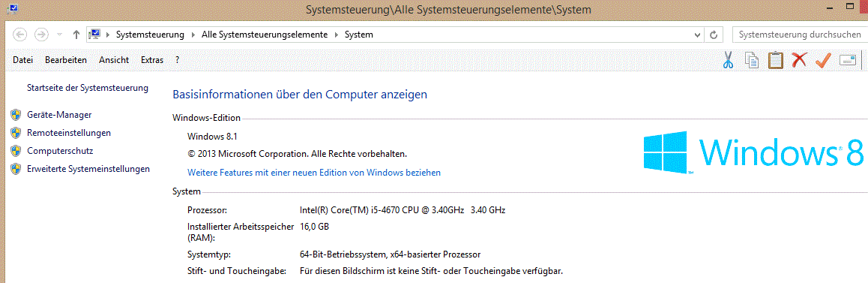Expand the Systemsteuerung breadcrumb arrow
Image resolution: width=868 pixels, height=283 pixels.
pos(193,35)
